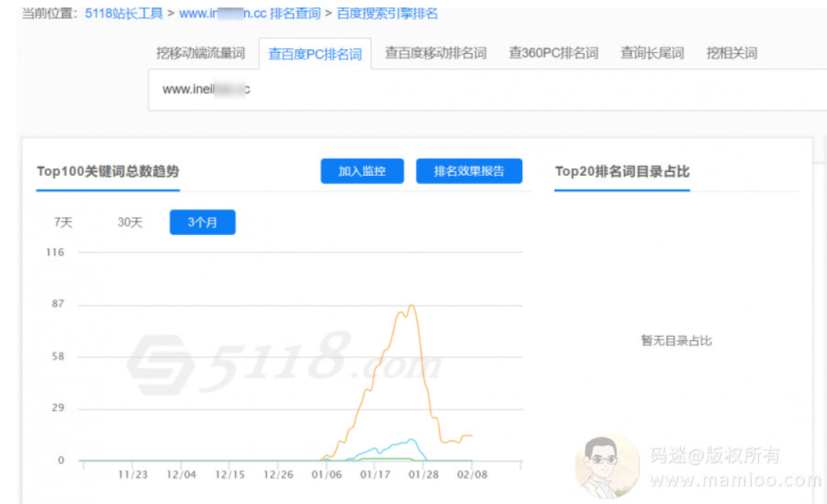This screenshot has width=827, height=504.
Task: Select the 7天 time range
Action: tap(63, 223)
